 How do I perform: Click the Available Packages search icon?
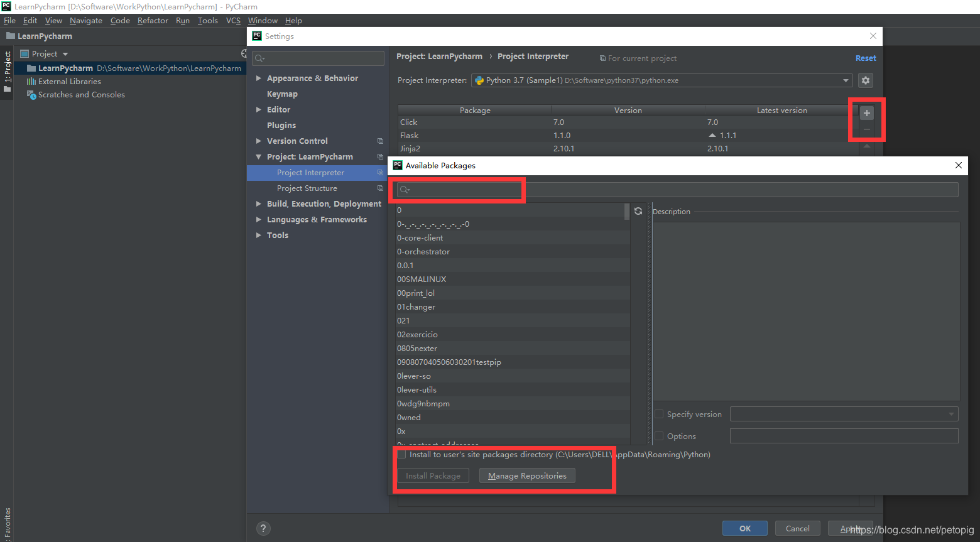click(405, 190)
